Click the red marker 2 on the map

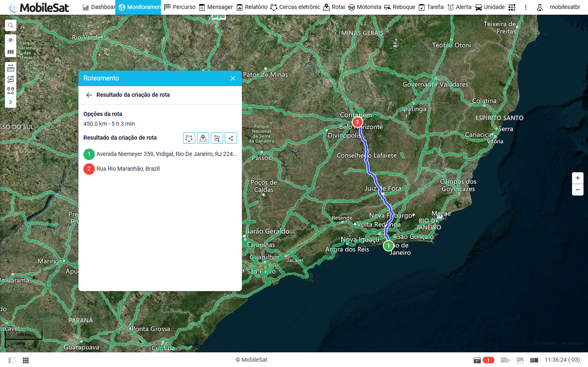click(358, 122)
